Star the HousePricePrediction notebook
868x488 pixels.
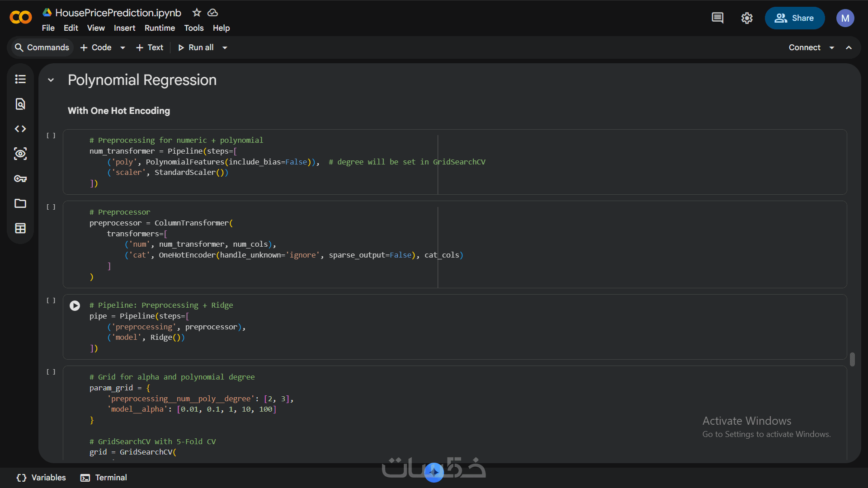[197, 13]
